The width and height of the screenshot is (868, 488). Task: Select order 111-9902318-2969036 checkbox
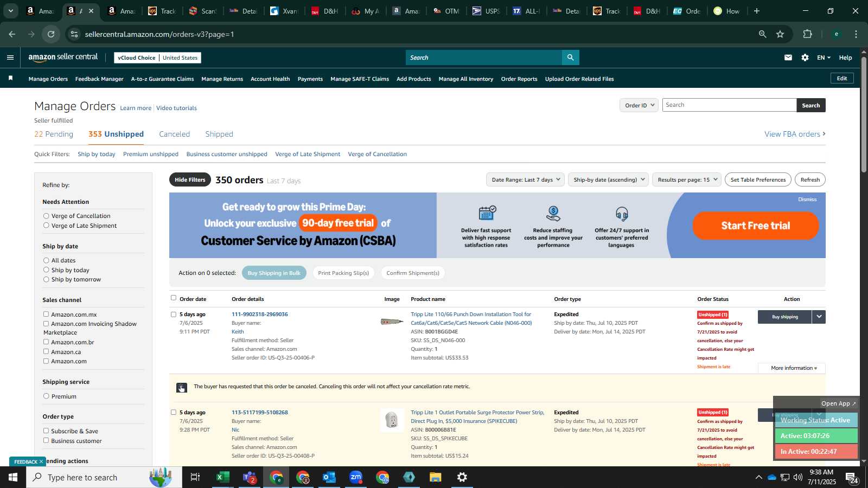174,314
